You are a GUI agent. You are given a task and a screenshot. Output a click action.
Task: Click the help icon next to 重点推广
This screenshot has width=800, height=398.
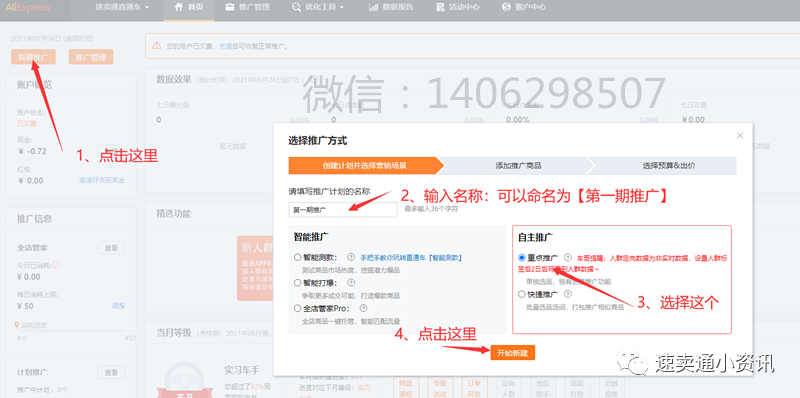point(568,257)
